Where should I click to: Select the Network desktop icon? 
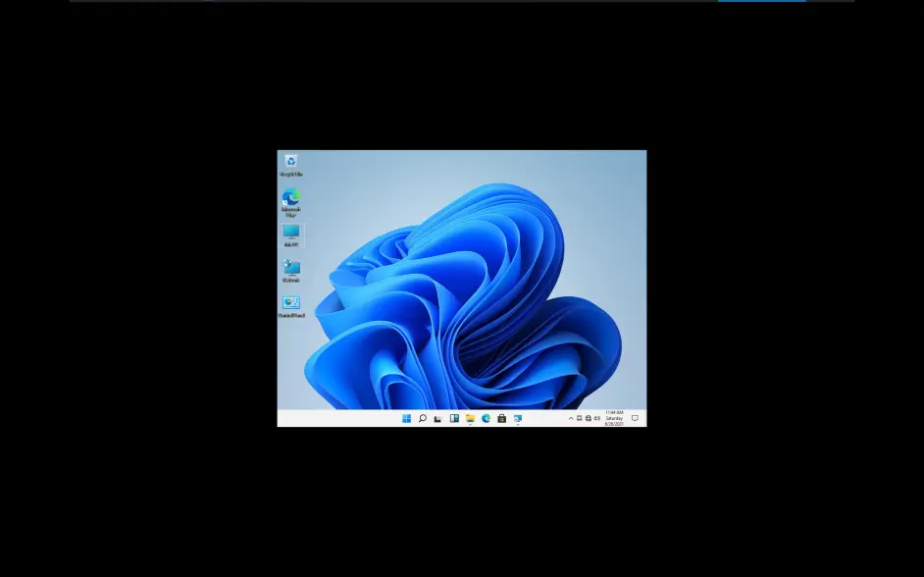point(291,271)
